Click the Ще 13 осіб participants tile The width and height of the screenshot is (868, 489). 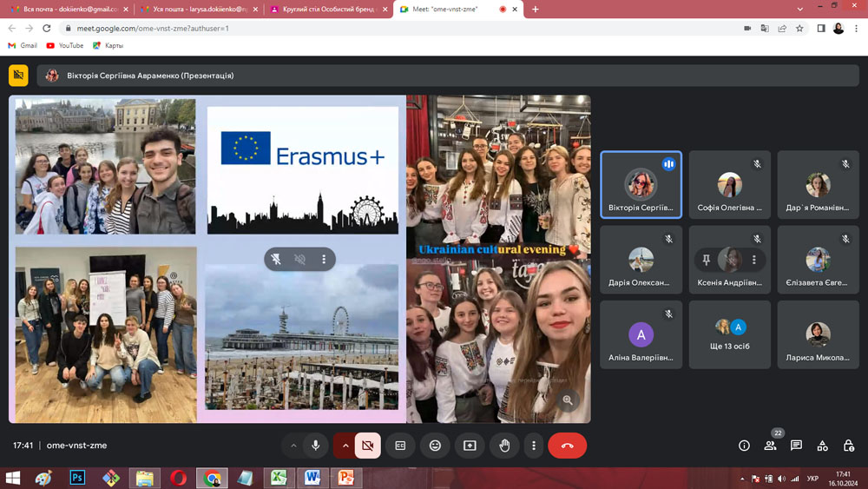click(x=729, y=334)
